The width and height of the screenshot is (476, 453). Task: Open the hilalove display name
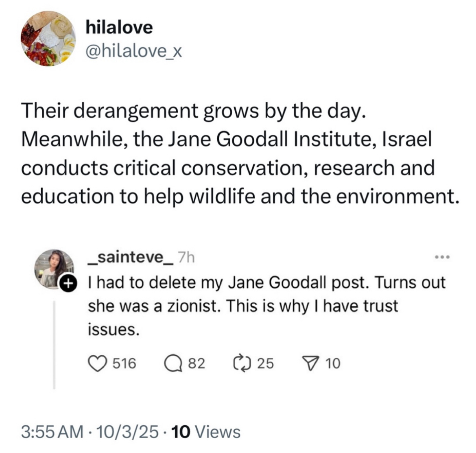point(119,27)
